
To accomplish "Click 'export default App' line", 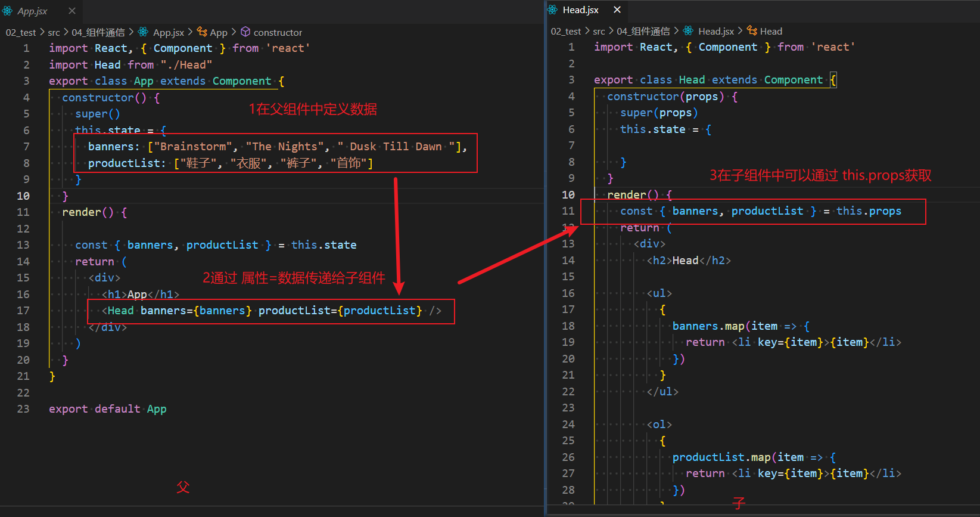I will click(x=108, y=408).
